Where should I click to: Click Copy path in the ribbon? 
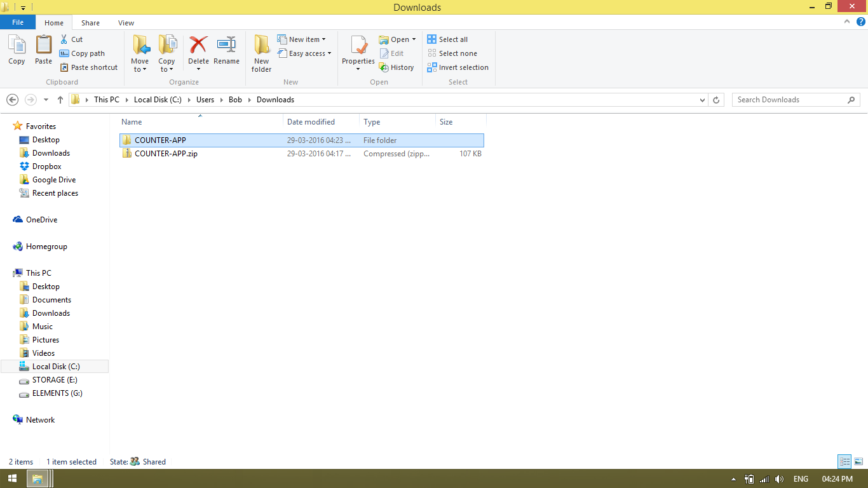82,53
